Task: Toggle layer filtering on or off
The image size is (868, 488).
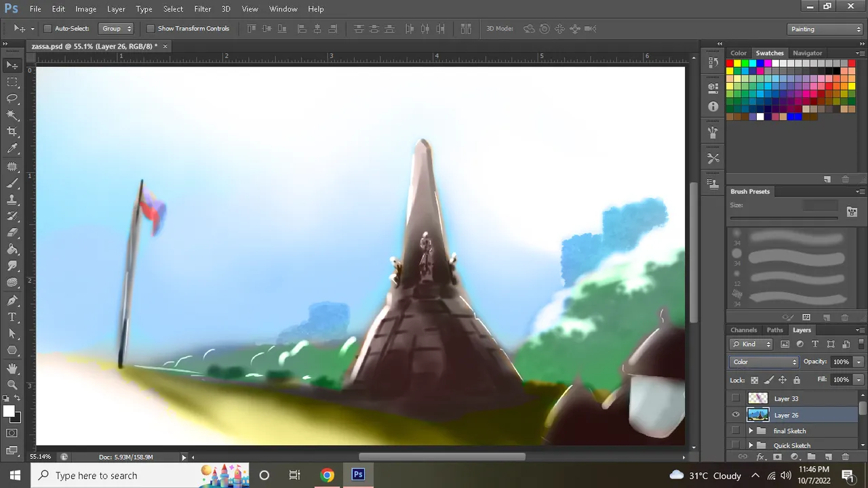Action: pyautogui.click(x=861, y=344)
